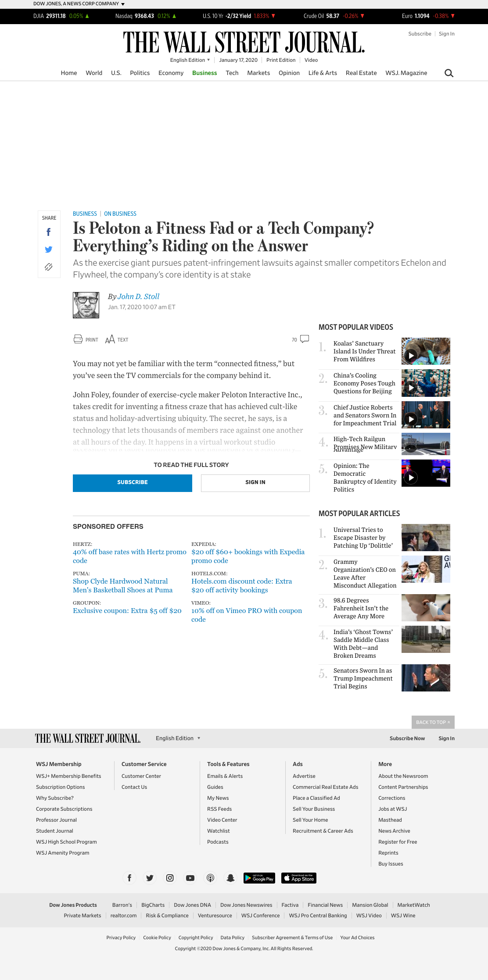This screenshot has height=980, width=488.
Task: Open the Tech section
Action: (x=232, y=73)
